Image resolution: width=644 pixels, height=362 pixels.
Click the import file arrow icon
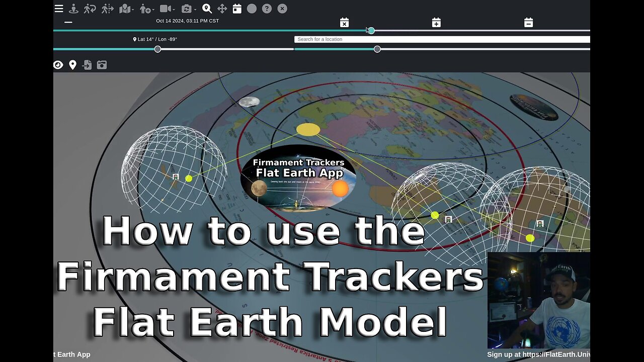pos(87,65)
